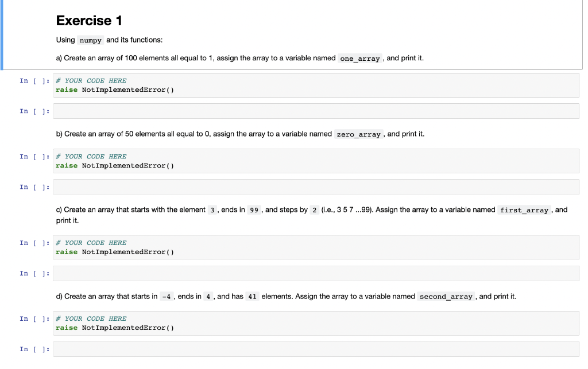This screenshot has width=588, height=369.
Task: Click the YOUR CODE HERE comment in part b
Action: click(91, 156)
